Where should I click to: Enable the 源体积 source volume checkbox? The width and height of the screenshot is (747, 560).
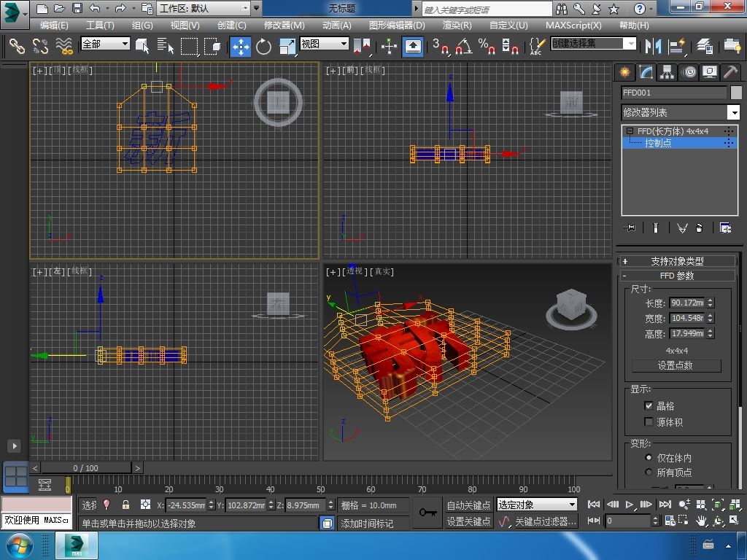649,422
